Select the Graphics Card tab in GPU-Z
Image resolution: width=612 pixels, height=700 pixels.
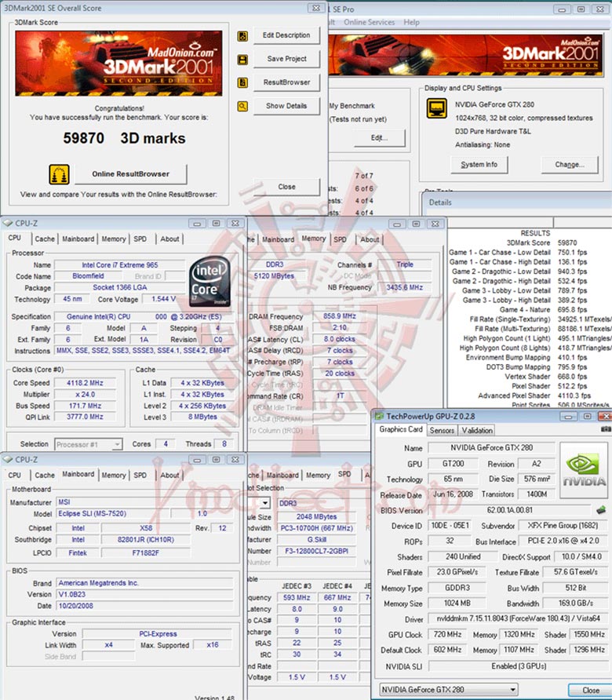401,429
